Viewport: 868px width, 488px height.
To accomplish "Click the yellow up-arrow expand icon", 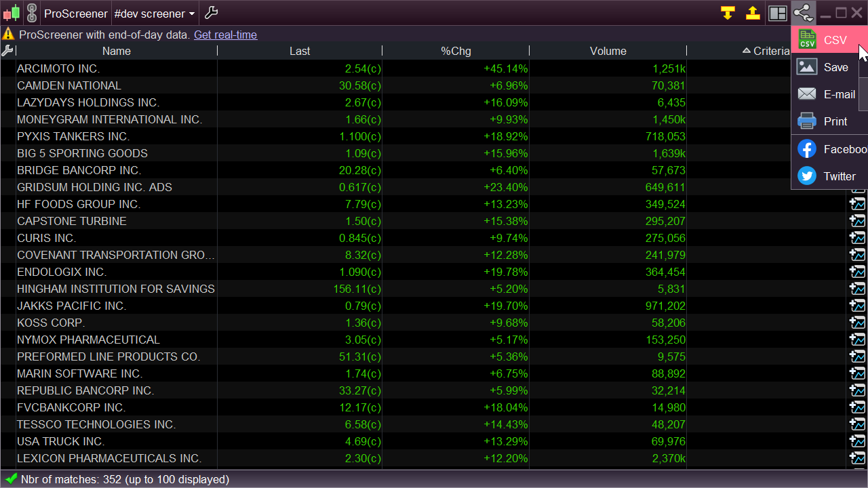I will point(753,13).
